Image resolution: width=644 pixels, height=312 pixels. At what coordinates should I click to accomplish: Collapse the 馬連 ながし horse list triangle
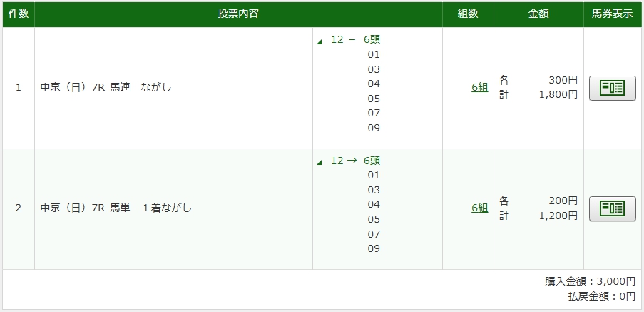pos(320,41)
